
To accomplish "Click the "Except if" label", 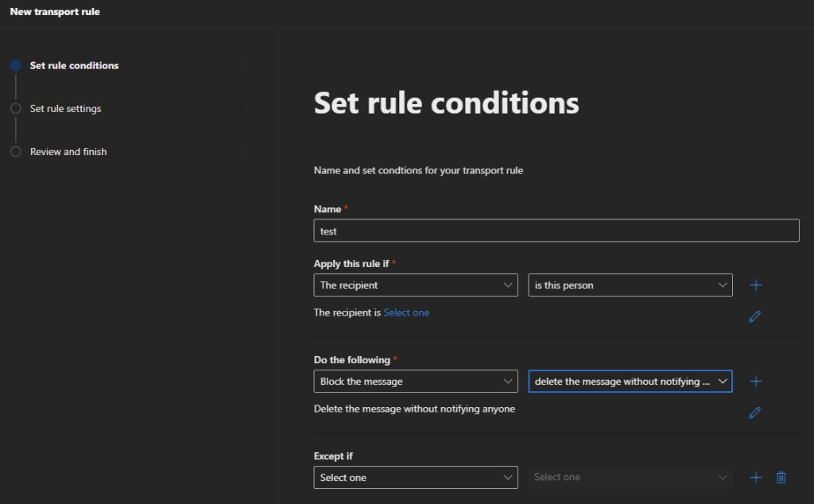I will [x=333, y=456].
